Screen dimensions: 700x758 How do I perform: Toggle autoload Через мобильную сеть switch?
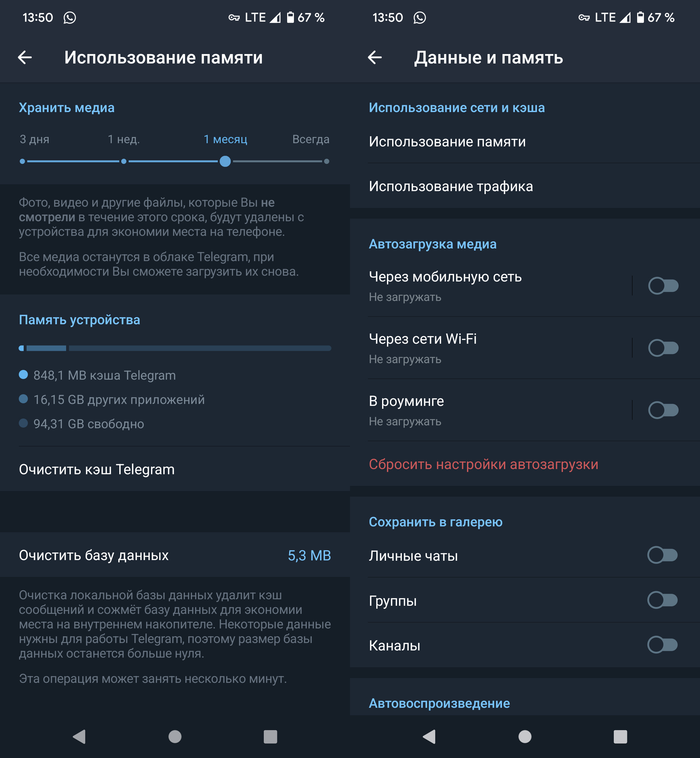pyautogui.click(x=663, y=286)
